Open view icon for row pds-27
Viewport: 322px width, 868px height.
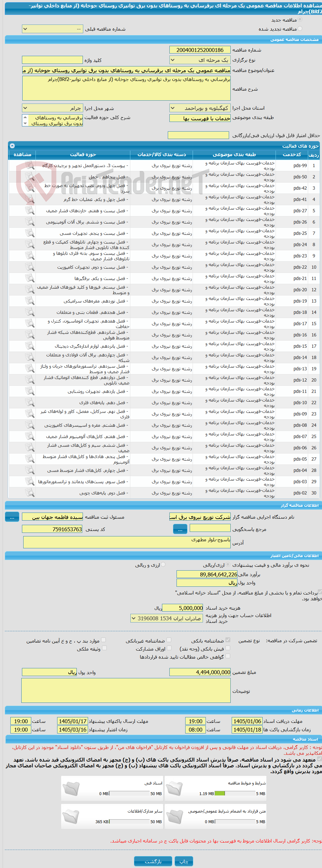point(30,211)
